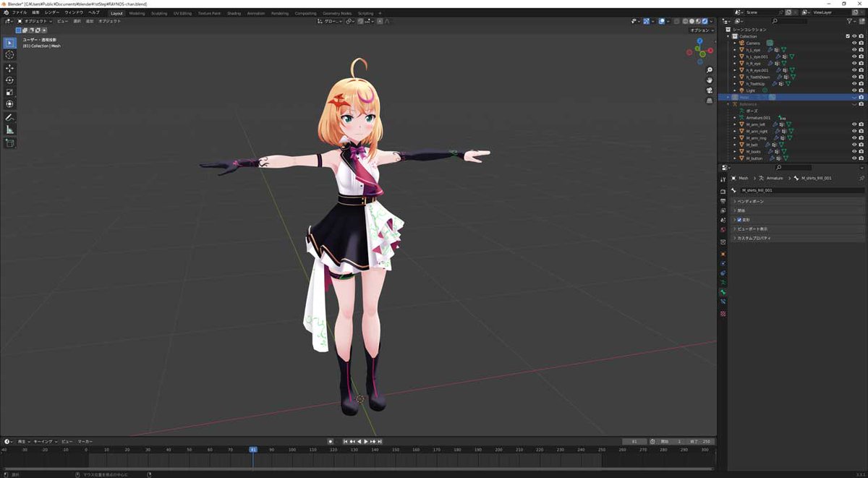Pin the properties editor context

tap(861, 178)
